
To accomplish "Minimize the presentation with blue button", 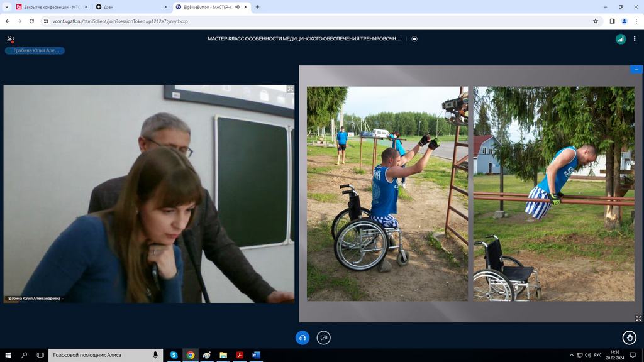I will [636, 70].
